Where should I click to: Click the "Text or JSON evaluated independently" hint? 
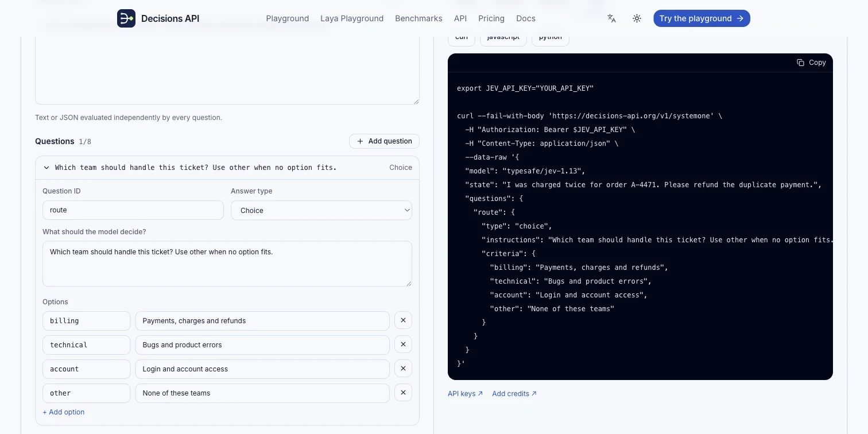pyautogui.click(x=129, y=118)
